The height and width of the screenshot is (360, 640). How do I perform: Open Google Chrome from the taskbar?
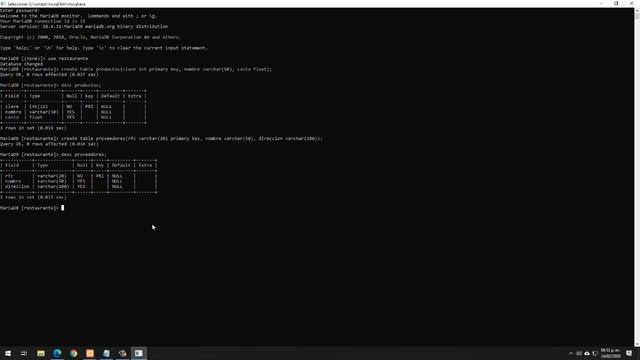point(73,353)
